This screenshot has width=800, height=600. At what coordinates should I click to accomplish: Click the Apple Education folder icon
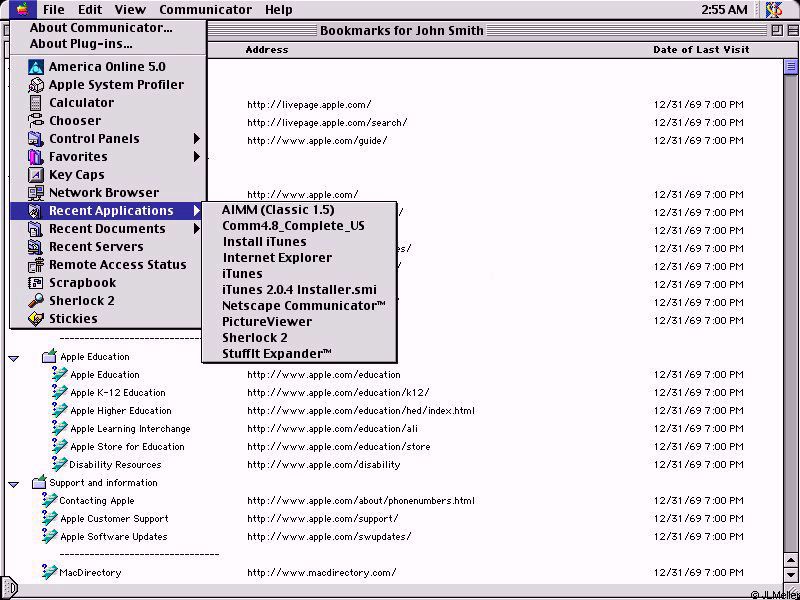[49, 356]
